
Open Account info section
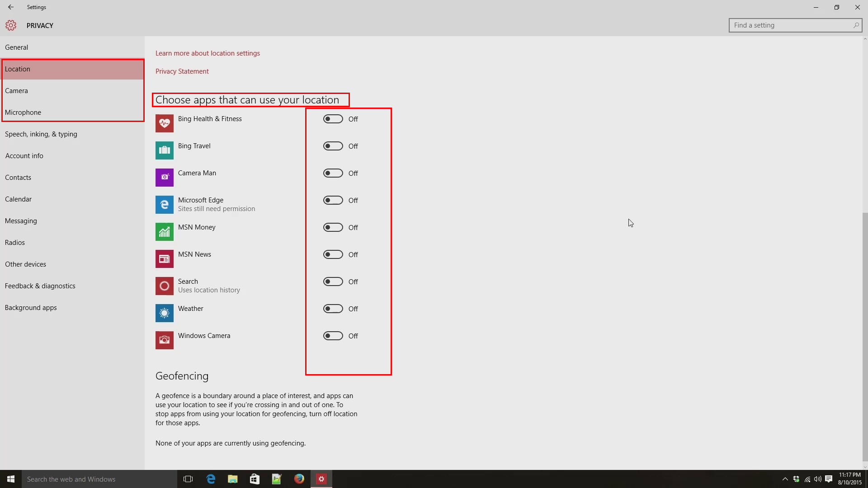click(x=72, y=156)
